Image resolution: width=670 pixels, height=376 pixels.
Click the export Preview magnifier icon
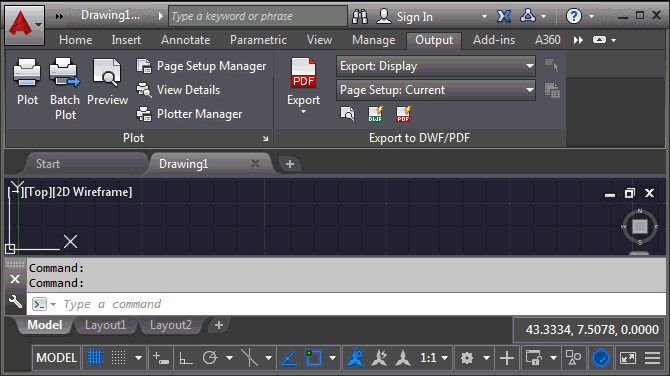coord(347,114)
